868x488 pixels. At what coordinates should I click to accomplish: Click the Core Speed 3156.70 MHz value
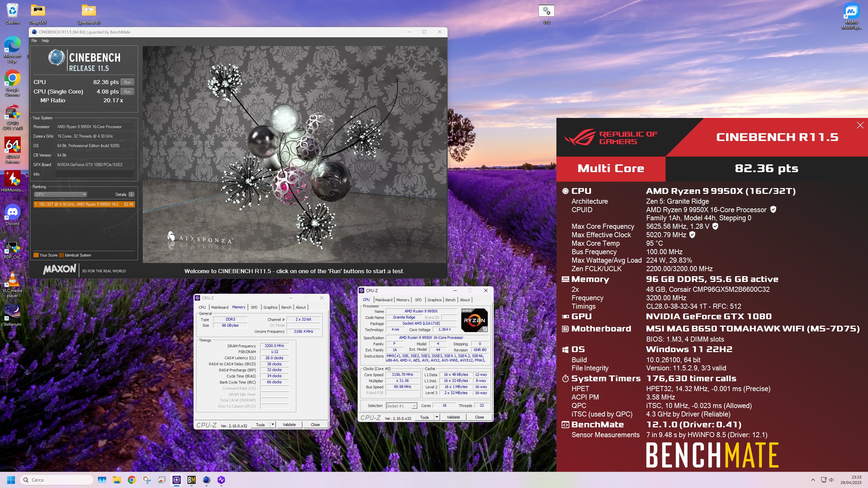tap(402, 374)
